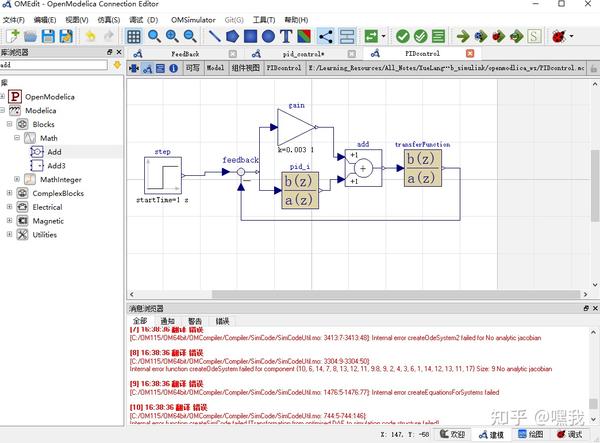
Task: Open the 编辑(E) menu
Action: pyautogui.click(x=45, y=20)
